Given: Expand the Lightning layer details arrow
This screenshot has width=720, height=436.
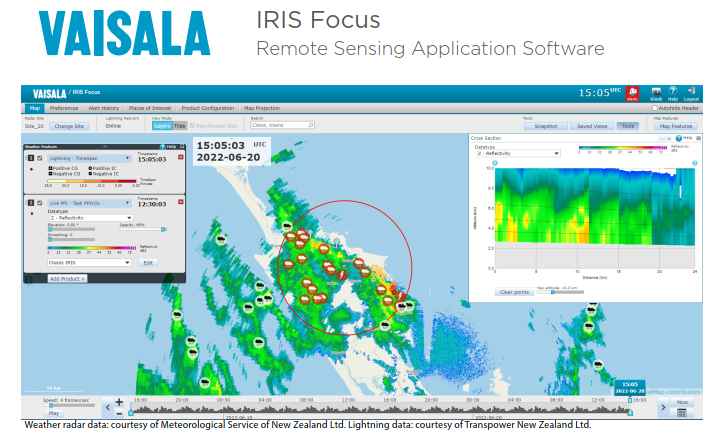Looking at the screenshot, I should pyautogui.click(x=32, y=169).
